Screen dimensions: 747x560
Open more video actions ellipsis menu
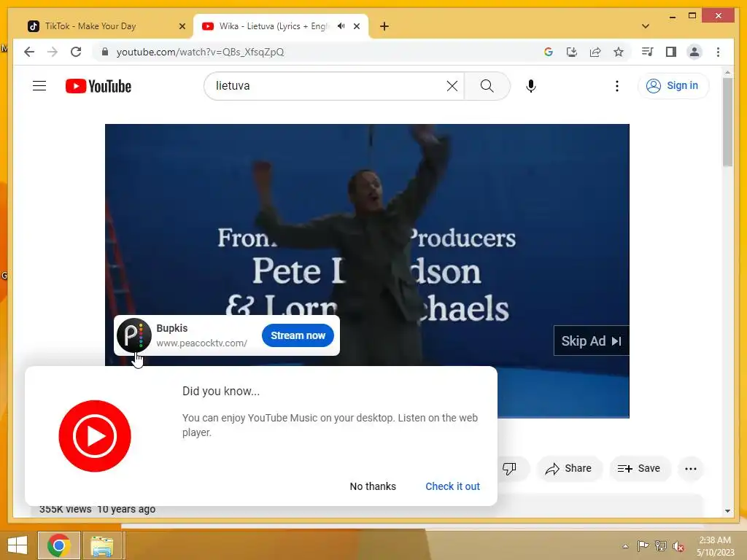[x=691, y=469]
